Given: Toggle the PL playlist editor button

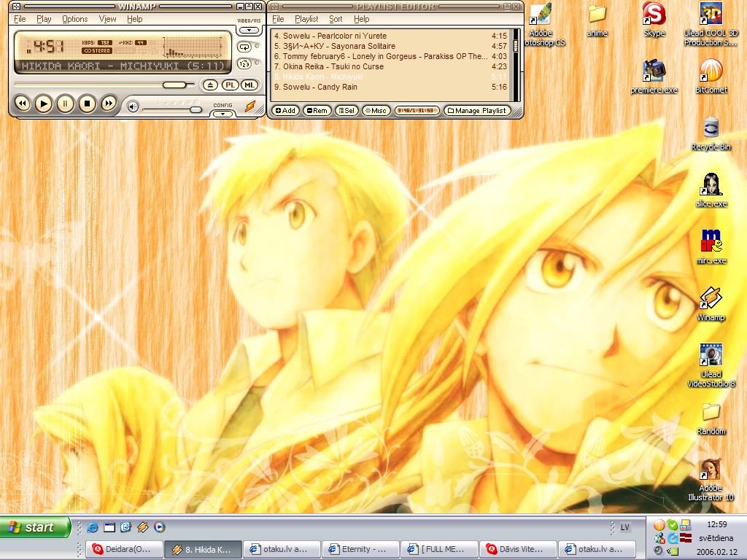Looking at the screenshot, I should click(230, 85).
